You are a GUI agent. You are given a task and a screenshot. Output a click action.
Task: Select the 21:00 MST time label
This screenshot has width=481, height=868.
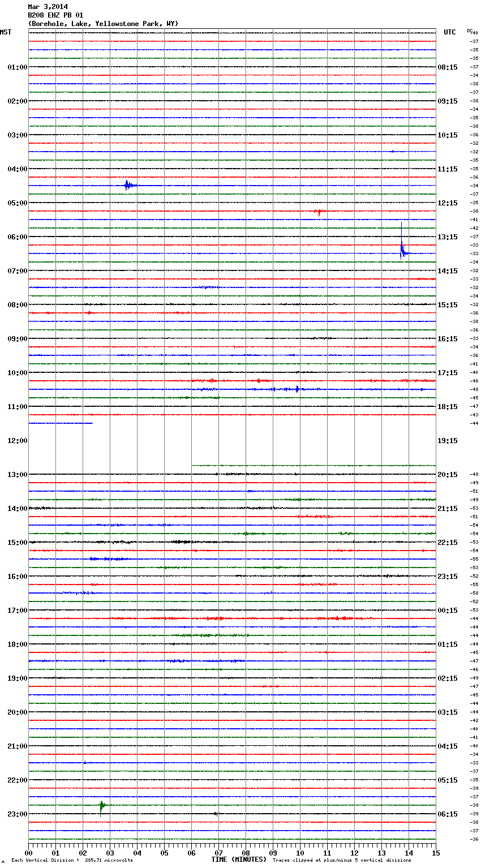18,746
